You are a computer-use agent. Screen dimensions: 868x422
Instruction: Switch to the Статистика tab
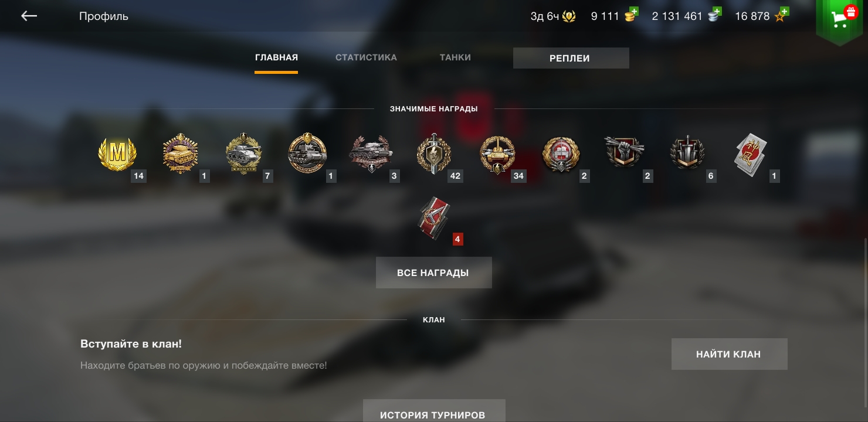click(366, 57)
